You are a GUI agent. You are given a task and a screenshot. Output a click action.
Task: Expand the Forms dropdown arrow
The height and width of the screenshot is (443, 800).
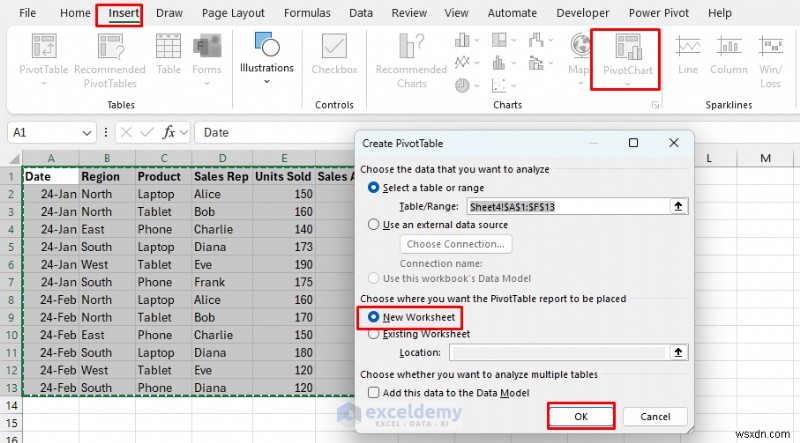pos(207,83)
